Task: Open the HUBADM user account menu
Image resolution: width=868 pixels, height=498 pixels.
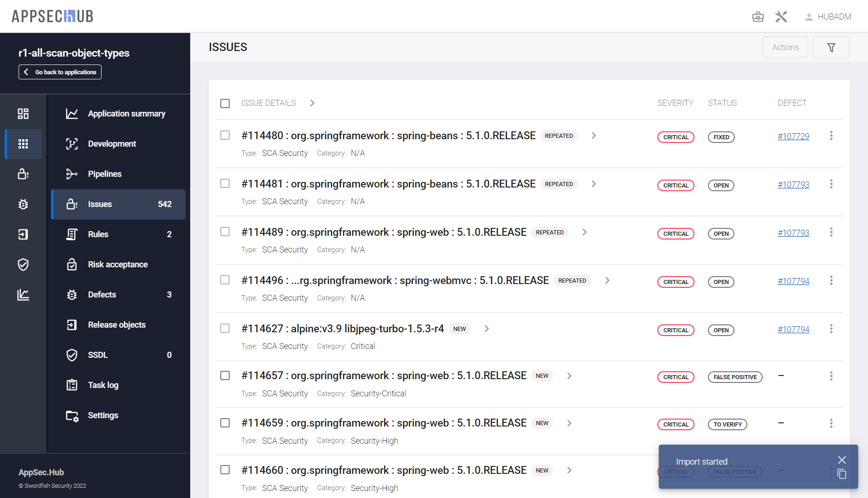Action: 828,17
